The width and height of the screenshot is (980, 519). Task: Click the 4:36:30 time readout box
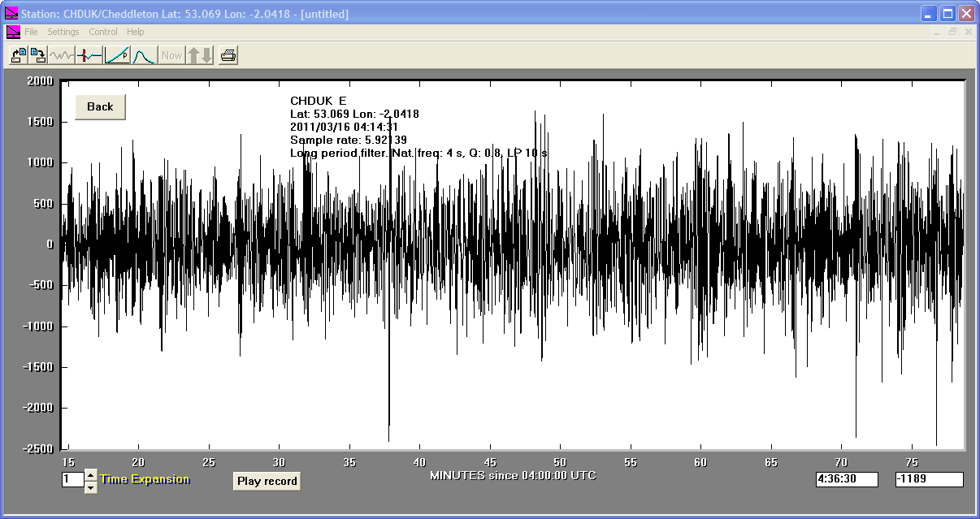(x=847, y=479)
